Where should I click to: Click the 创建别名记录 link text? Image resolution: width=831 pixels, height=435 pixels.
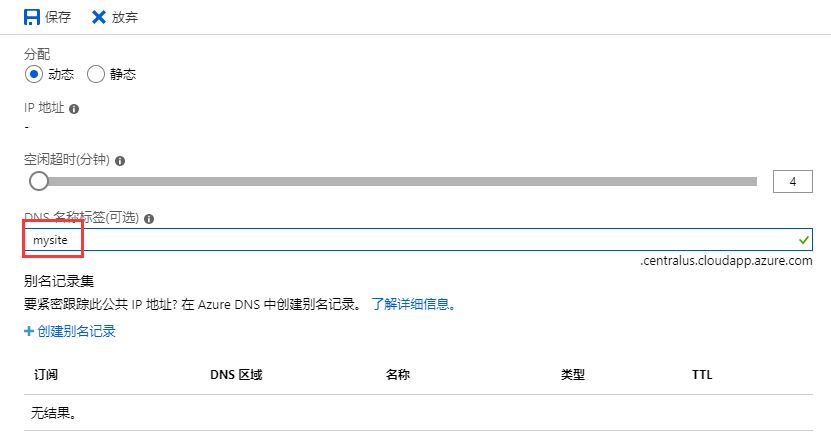coord(76,331)
